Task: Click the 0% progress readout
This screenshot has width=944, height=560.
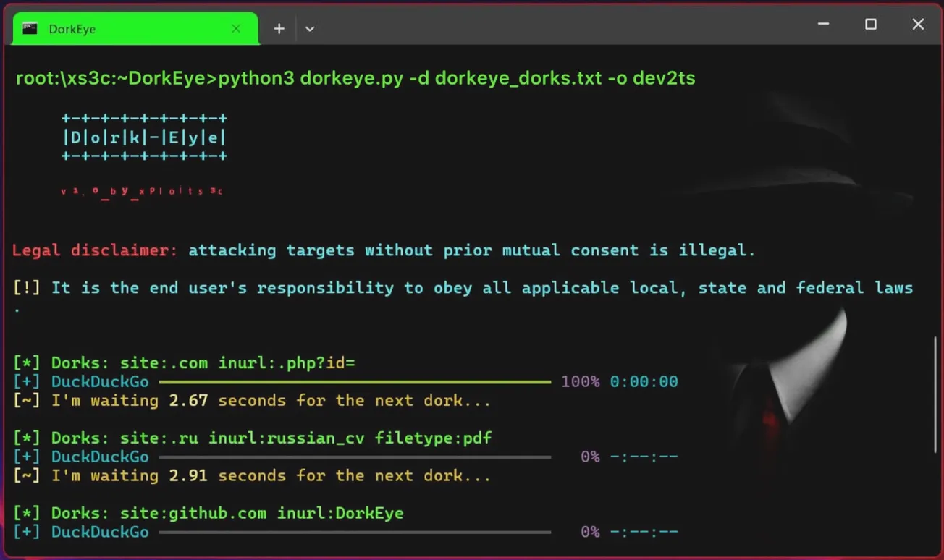Action: (x=589, y=457)
